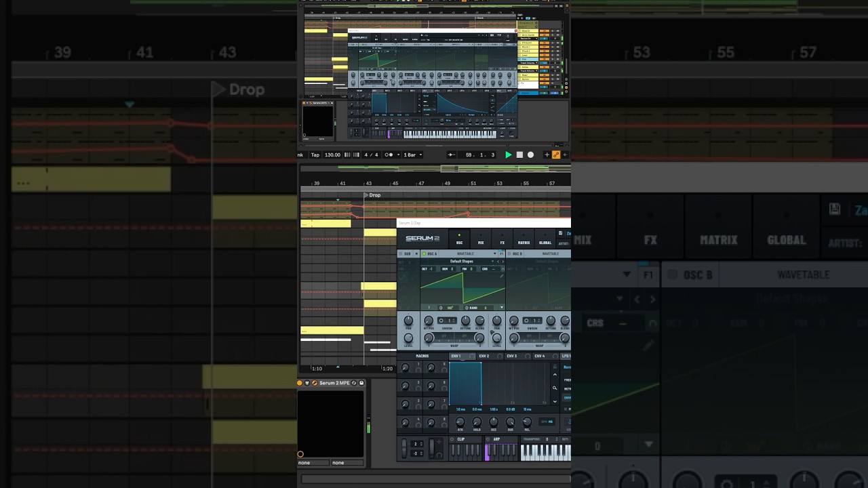Toggle the Serum 2 MPE device activator

[x=300, y=383]
